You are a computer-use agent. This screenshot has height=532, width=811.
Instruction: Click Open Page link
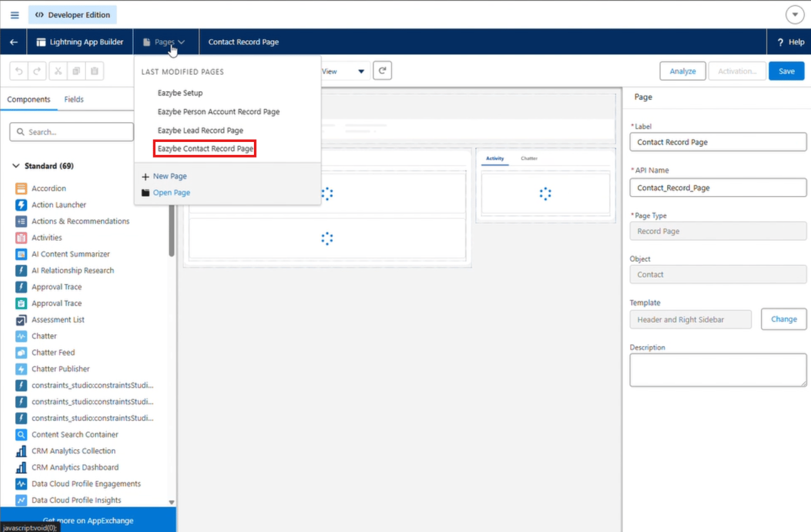[172, 192]
